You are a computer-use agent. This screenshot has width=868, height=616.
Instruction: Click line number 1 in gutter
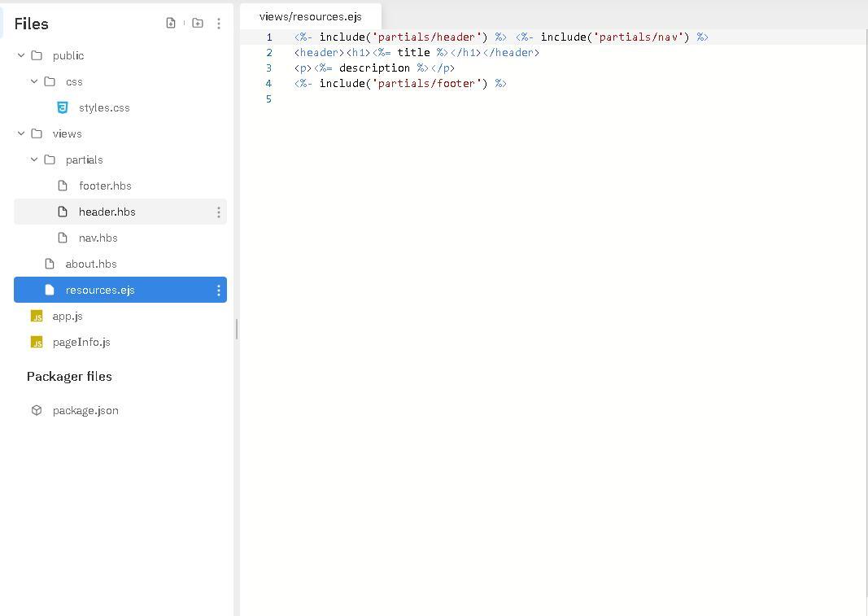[269, 37]
